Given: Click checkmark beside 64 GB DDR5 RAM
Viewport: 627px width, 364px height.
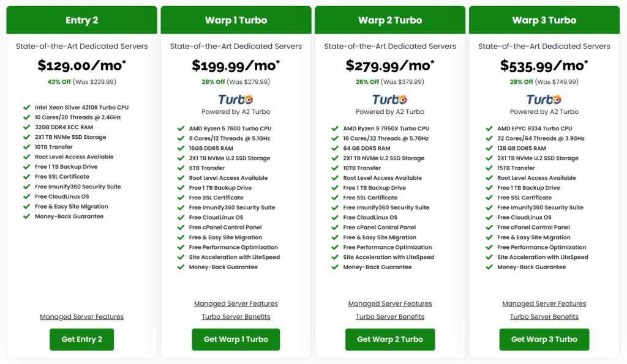Looking at the screenshot, I should (x=335, y=148).
